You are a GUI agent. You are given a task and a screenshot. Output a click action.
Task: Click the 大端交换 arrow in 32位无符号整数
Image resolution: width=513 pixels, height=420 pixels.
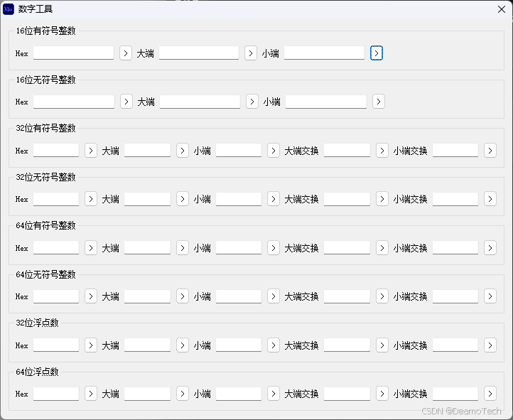coord(382,199)
